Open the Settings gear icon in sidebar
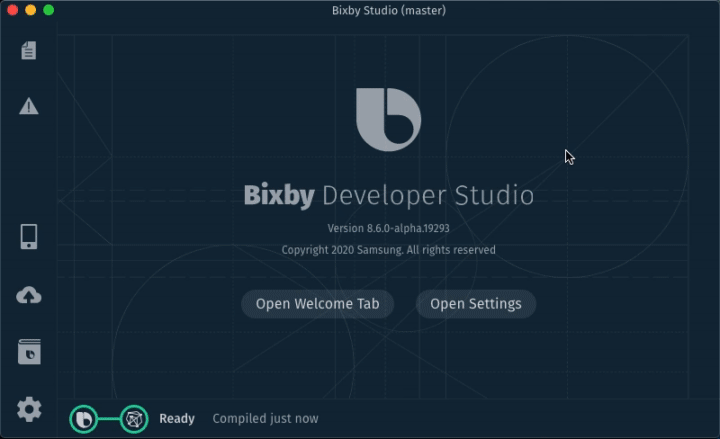 (29, 409)
